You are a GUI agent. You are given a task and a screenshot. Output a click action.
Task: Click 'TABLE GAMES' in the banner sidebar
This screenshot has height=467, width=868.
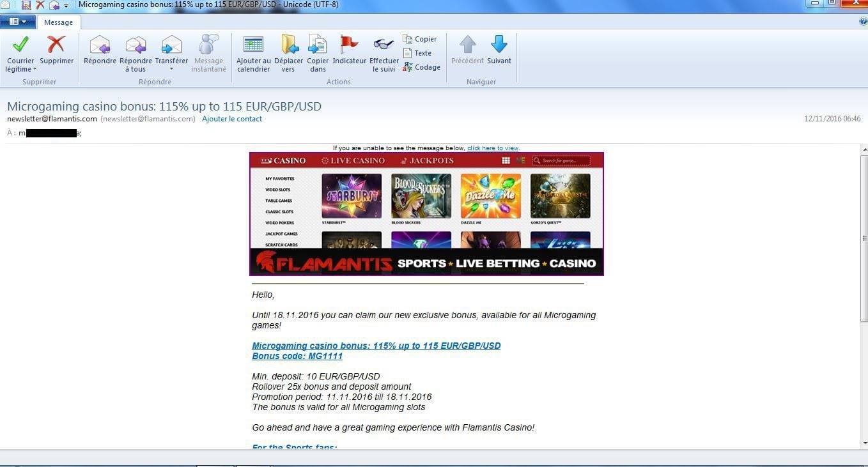point(279,201)
